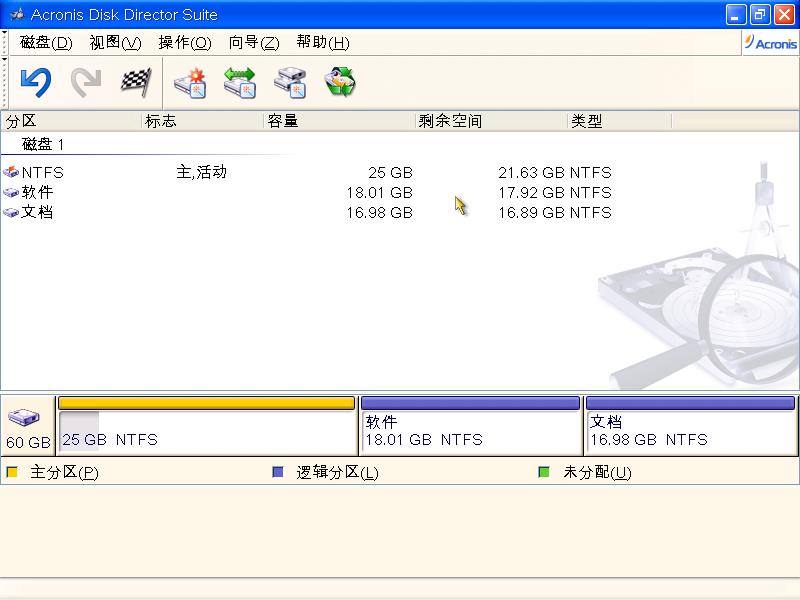The image size is (800, 600).
Task: Select the 磁盘 1 group heading
Action: coord(43,144)
